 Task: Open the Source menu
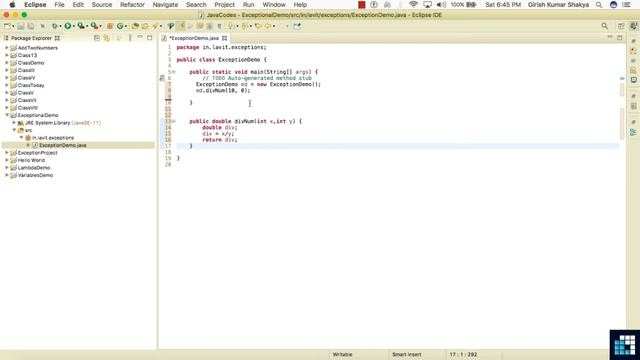tap(102, 5)
